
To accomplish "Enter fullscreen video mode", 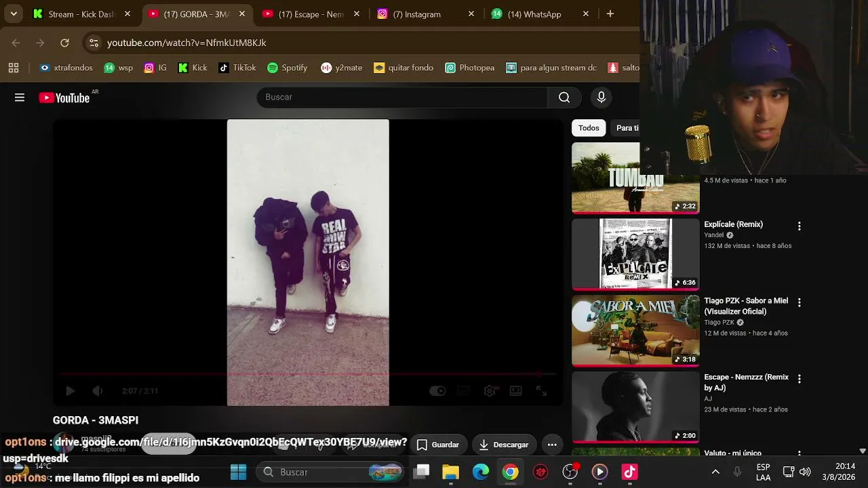I will (541, 390).
